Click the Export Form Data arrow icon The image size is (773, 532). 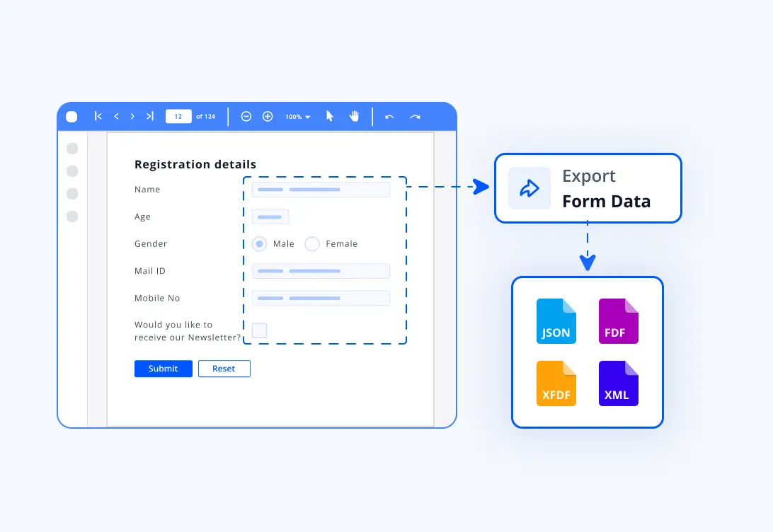click(529, 188)
